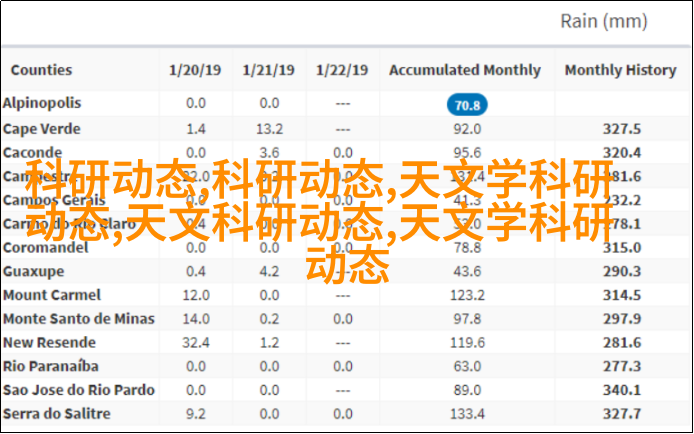This screenshot has height=434, width=694.
Task: Select Serra do Salitre's 133.4 accumulated value
Action: (x=466, y=414)
